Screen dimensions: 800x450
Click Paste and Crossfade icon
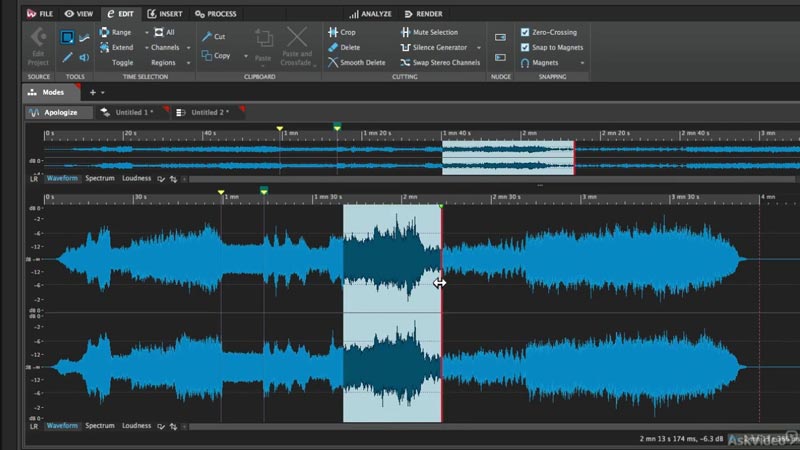[x=296, y=37]
